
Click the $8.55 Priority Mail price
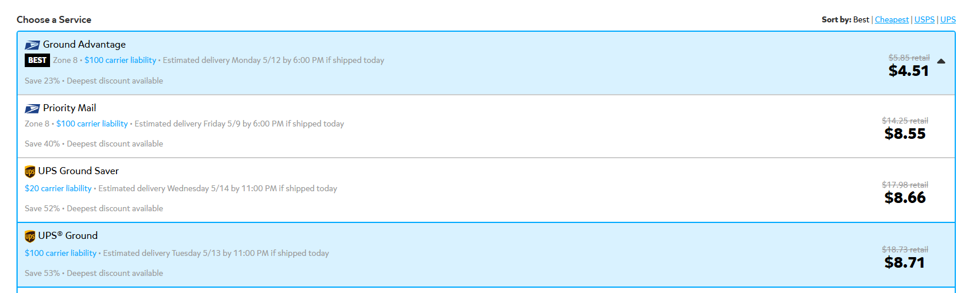coord(905,134)
